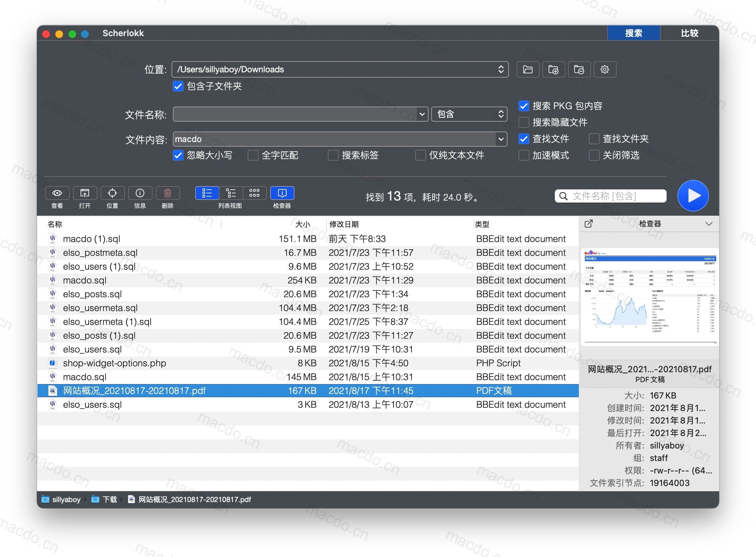Viewport: 756px width, 557px height.
Task: Switch to the tree outline view icon
Action: pos(231,193)
